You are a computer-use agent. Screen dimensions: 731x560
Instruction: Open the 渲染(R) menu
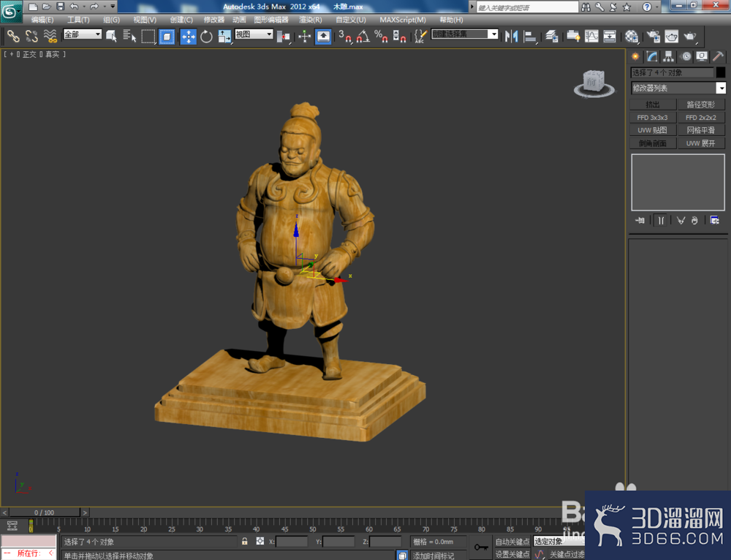tap(311, 20)
